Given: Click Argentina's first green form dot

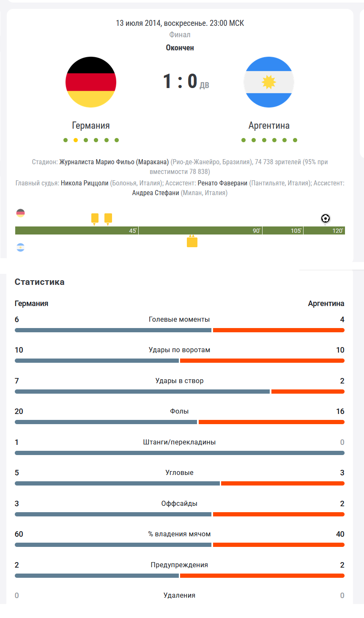Looking at the screenshot, I should click(x=244, y=140).
